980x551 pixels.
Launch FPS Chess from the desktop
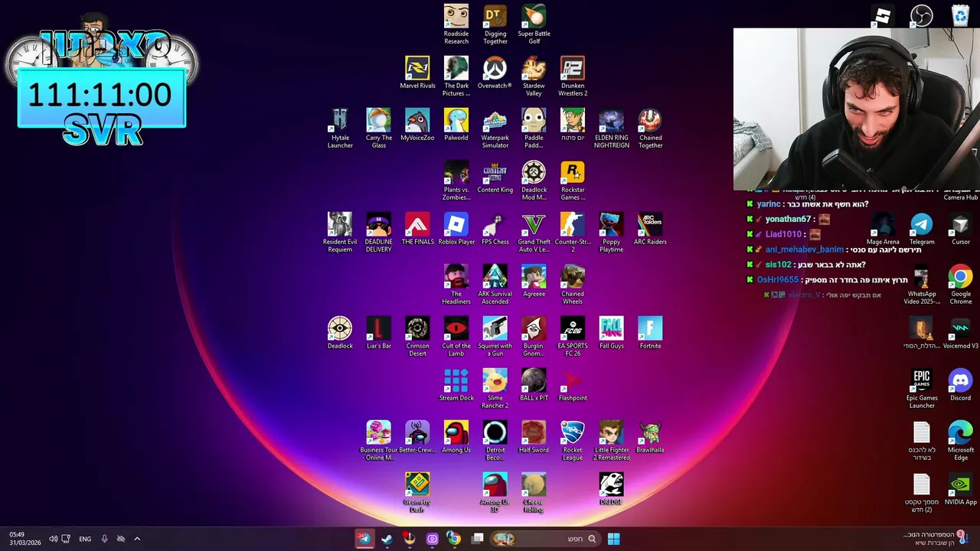[x=495, y=230]
